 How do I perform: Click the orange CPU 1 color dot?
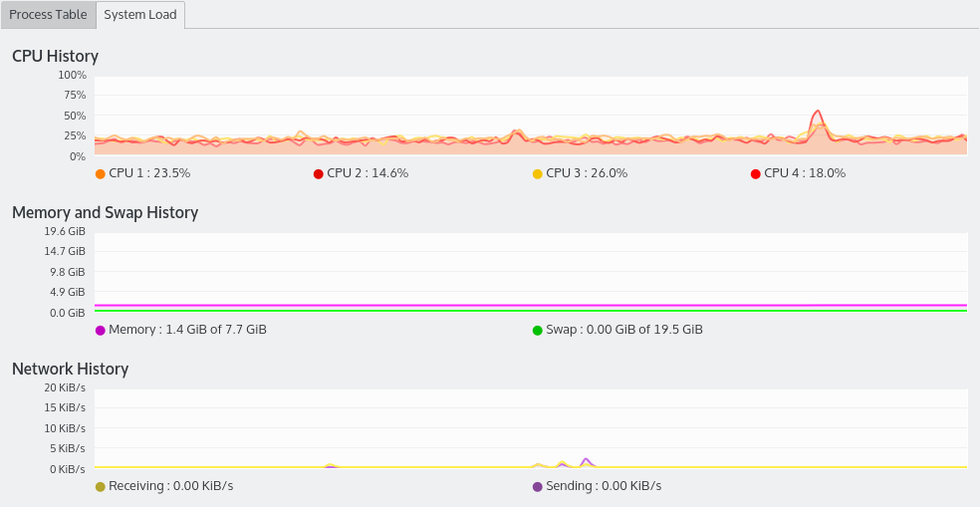coord(100,173)
